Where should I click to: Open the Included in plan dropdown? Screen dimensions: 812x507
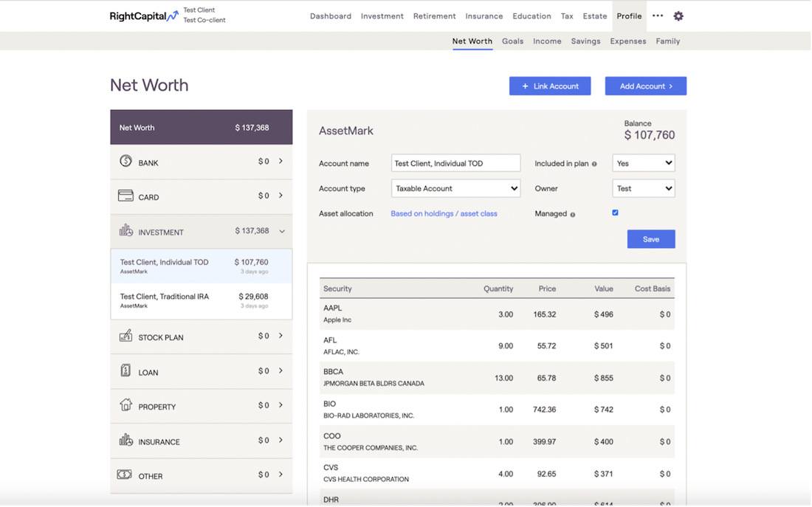(x=643, y=163)
